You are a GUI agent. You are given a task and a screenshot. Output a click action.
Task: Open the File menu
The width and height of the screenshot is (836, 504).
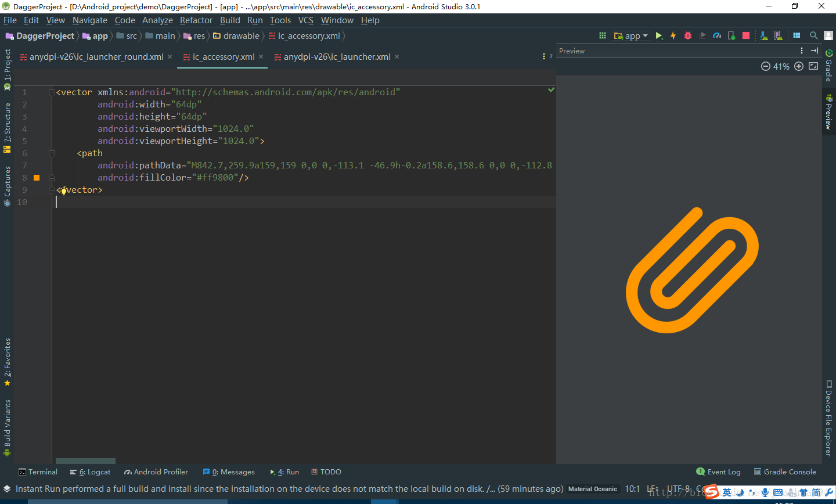pos(10,20)
